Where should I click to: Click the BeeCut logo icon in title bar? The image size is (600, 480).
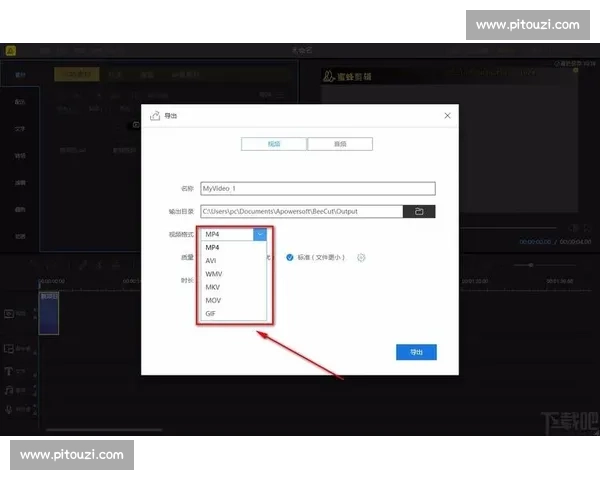coord(11,51)
